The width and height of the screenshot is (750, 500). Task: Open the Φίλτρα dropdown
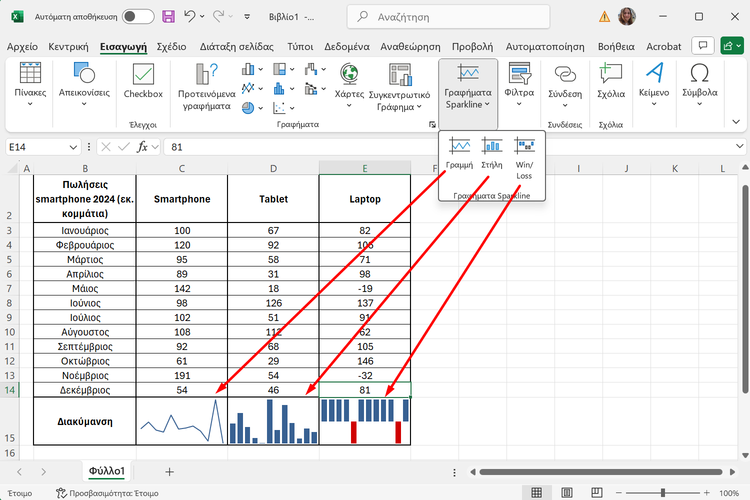click(x=519, y=85)
